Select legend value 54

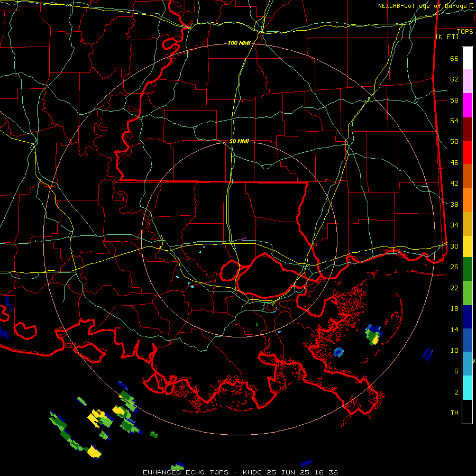454,121
